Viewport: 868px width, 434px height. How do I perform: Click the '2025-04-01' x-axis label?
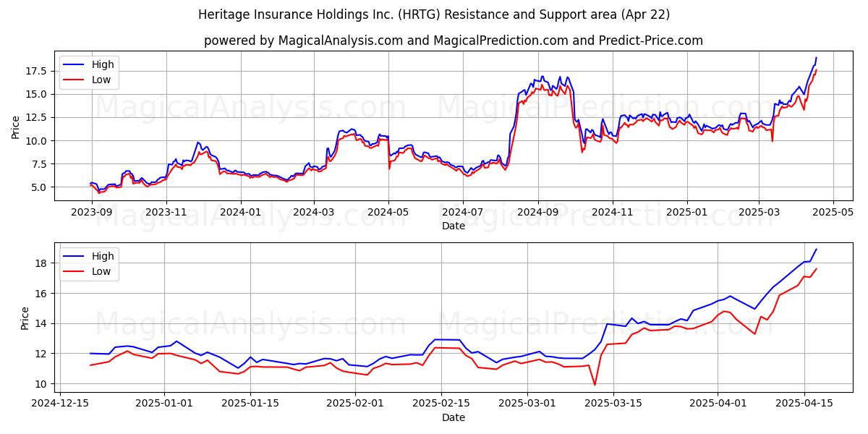pyautogui.click(x=718, y=405)
